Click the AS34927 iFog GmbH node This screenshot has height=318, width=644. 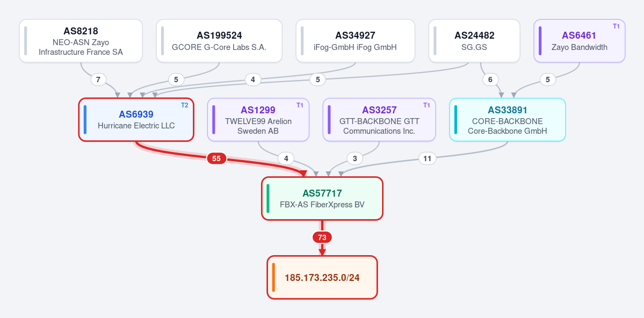coord(355,41)
